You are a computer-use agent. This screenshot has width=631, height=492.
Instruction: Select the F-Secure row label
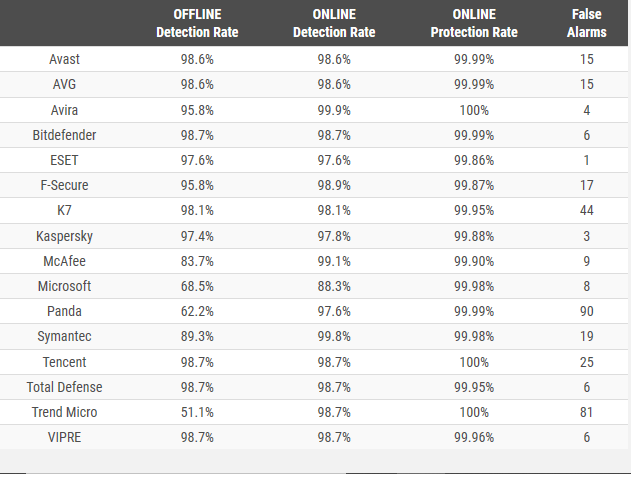click(65, 186)
